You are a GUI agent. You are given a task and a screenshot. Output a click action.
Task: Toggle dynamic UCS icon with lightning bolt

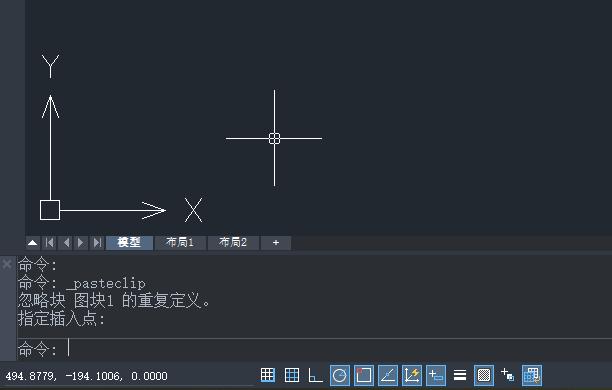pos(412,376)
